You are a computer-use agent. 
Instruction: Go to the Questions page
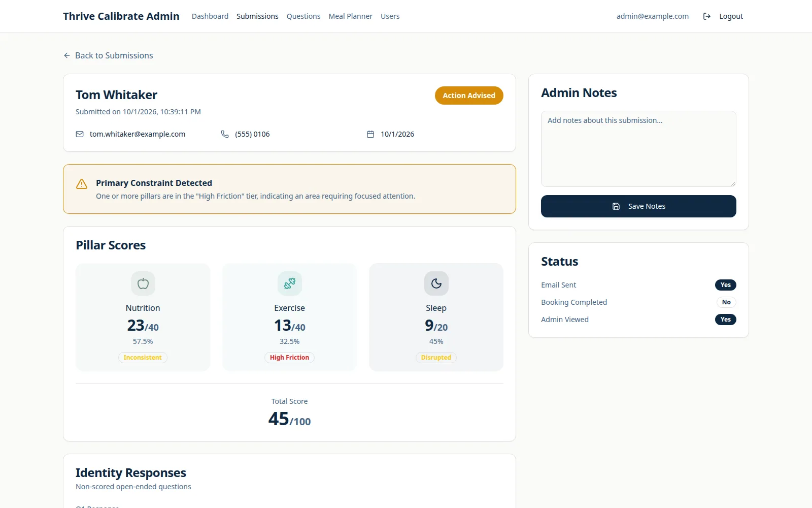[303, 16]
